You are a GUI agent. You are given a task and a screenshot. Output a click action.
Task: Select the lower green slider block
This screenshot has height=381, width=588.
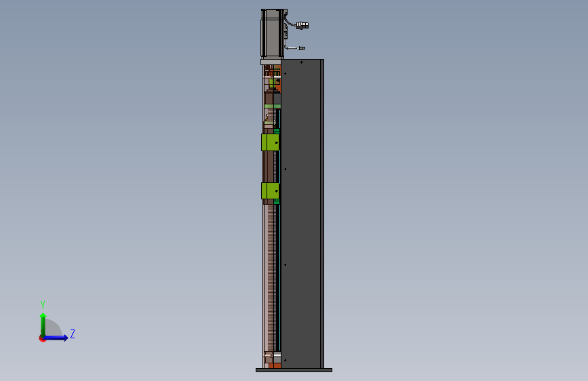[271, 191]
